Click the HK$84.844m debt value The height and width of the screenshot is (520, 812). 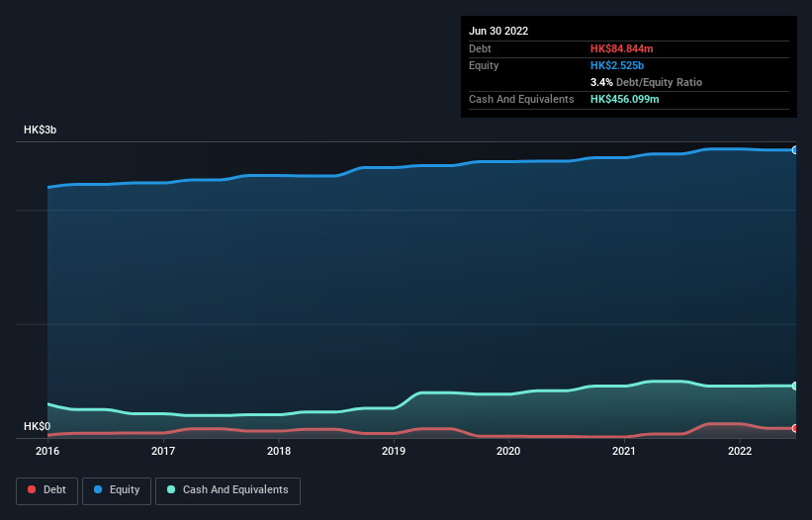(x=621, y=48)
